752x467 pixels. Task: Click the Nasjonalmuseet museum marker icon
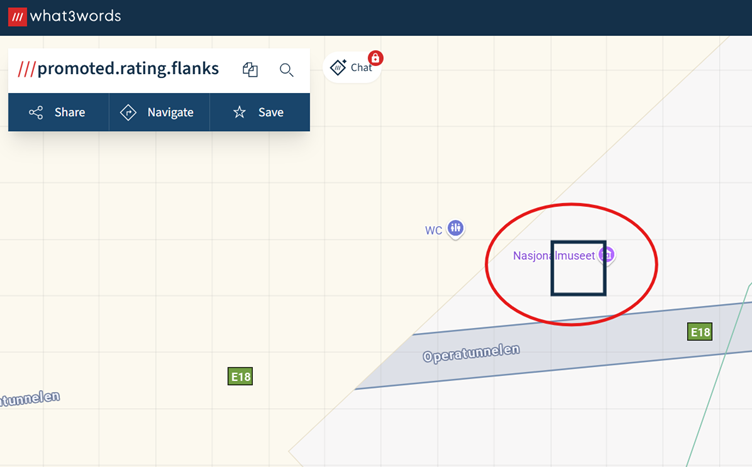(x=607, y=255)
